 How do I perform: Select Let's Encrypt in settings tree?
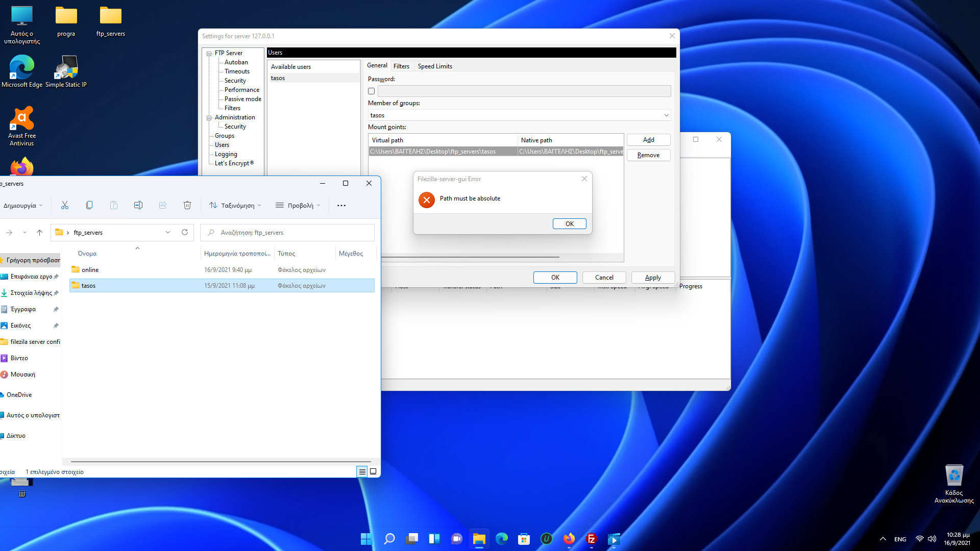pos(234,163)
